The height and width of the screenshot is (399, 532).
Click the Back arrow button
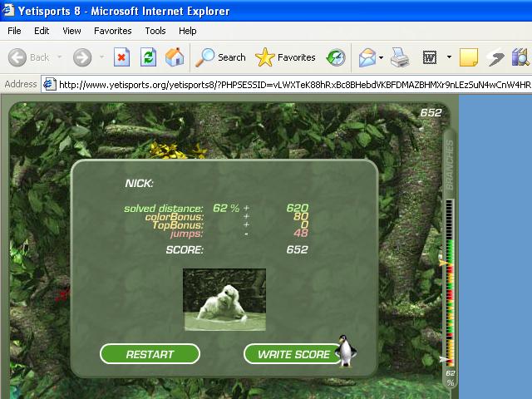(17, 57)
